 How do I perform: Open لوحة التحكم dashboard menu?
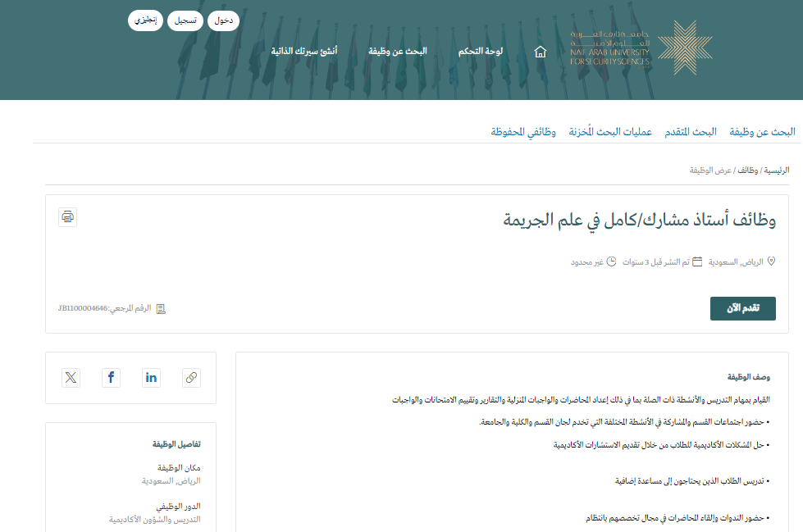[x=481, y=52]
